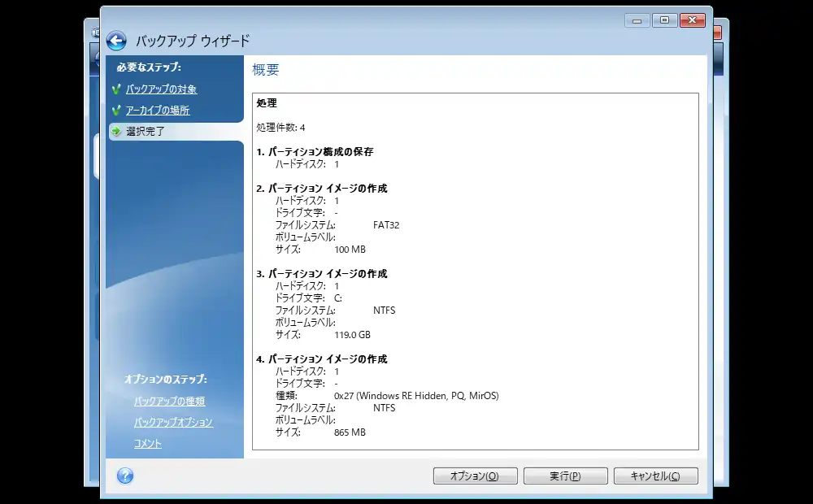Open the optional バックアップの種類 step

click(x=169, y=401)
